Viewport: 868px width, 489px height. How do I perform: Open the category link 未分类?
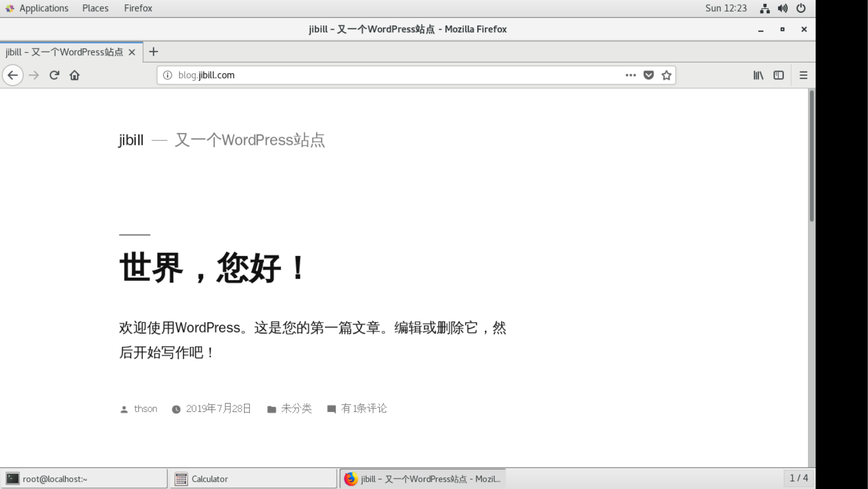pos(296,409)
